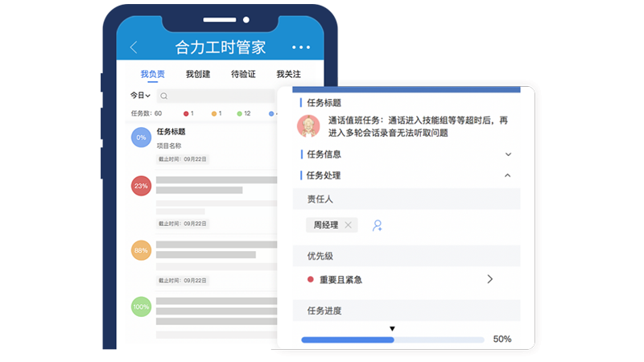This screenshot has height=362, width=644.
Task: Click 截止时间 09月22日 on 23% task
Action: 183,224
